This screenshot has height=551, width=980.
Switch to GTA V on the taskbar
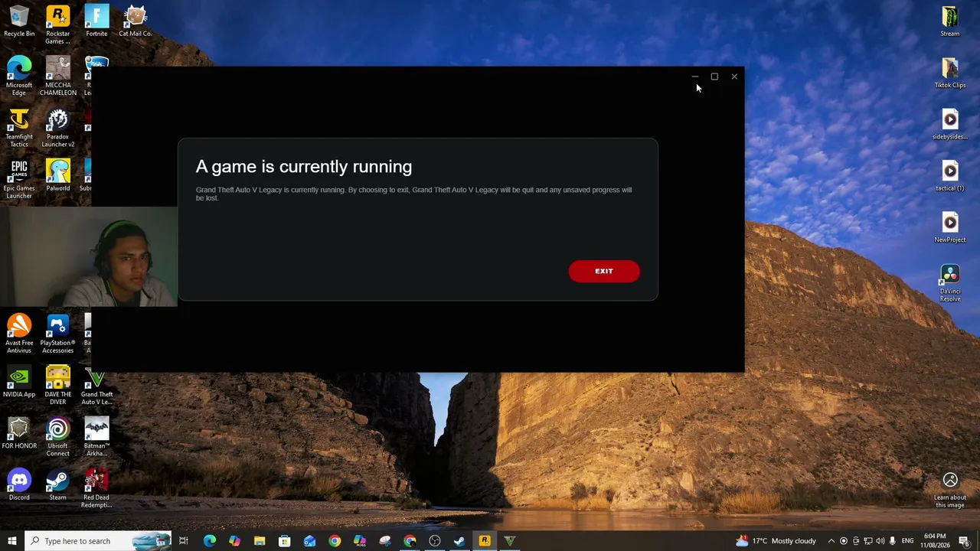[x=510, y=541]
